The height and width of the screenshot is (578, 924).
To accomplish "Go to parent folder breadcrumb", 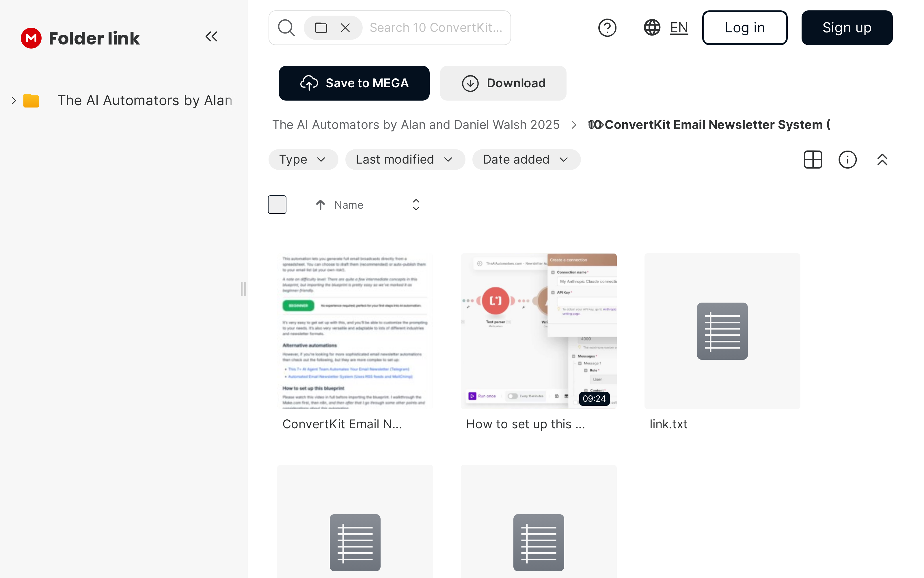I will (x=416, y=125).
